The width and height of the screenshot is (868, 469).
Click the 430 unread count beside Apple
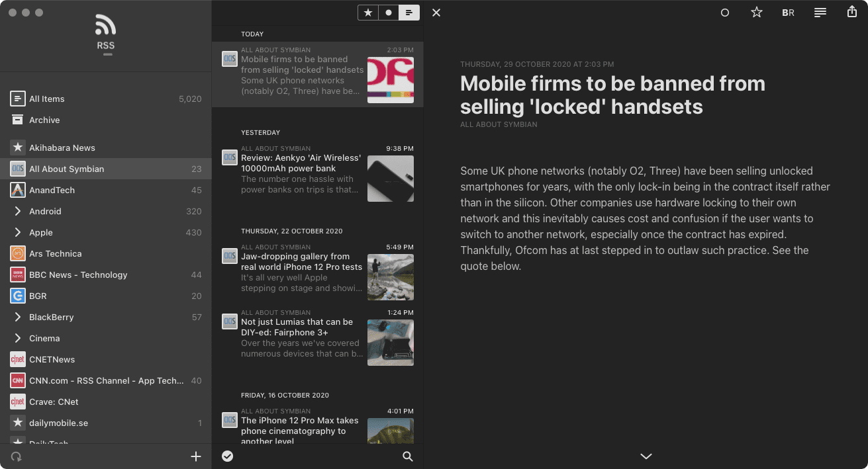[x=193, y=232]
